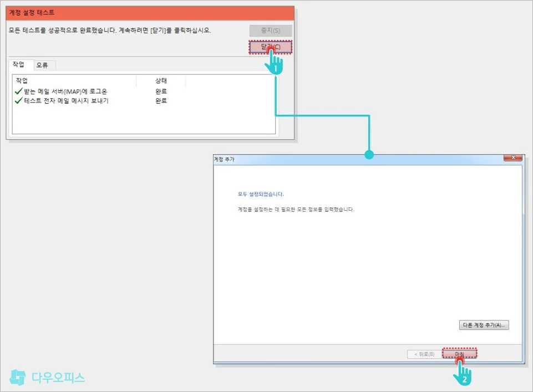Click the 모두 설정되었습니다 heading text

tap(261, 194)
